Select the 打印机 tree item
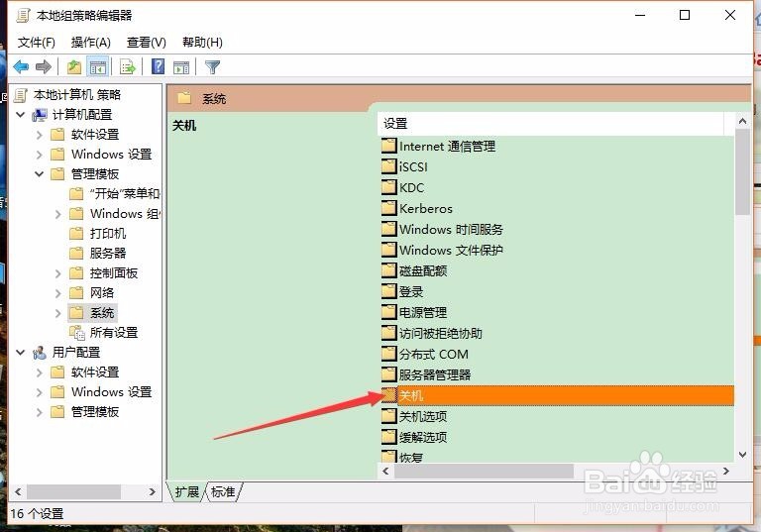This screenshot has height=532, width=761. coord(108,234)
